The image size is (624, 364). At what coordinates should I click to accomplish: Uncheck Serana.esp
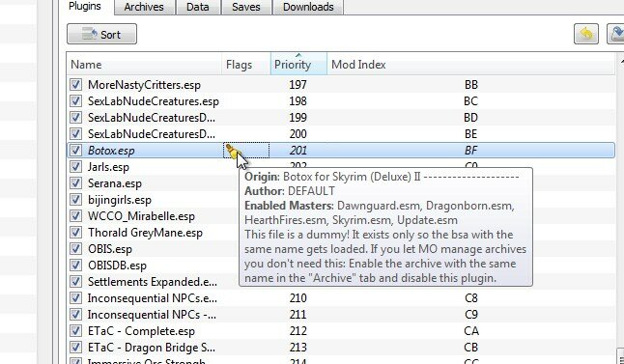75,183
